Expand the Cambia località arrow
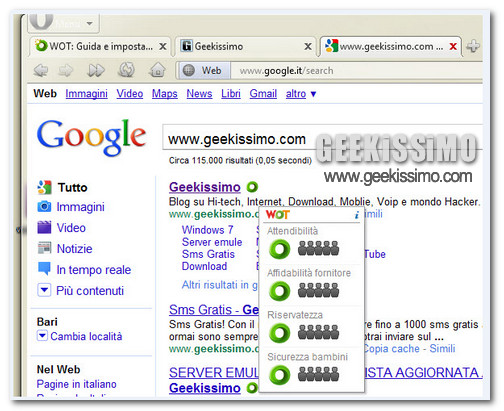This screenshot has width=504, height=411. 42,335
